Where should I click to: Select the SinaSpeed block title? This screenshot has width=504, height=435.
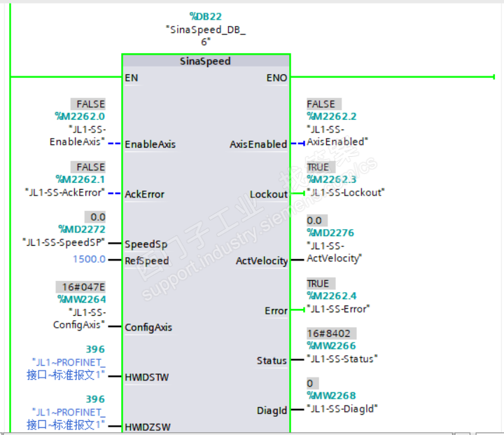[x=205, y=61]
